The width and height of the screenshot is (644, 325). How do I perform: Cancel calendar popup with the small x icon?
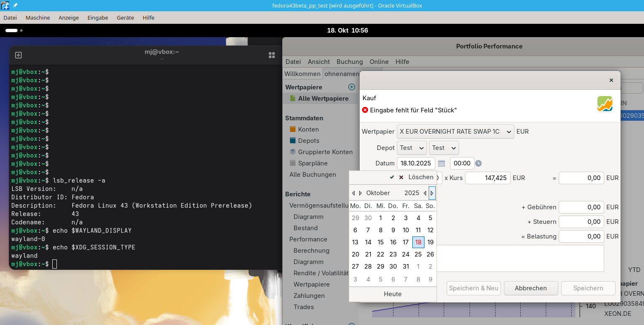[x=401, y=177]
